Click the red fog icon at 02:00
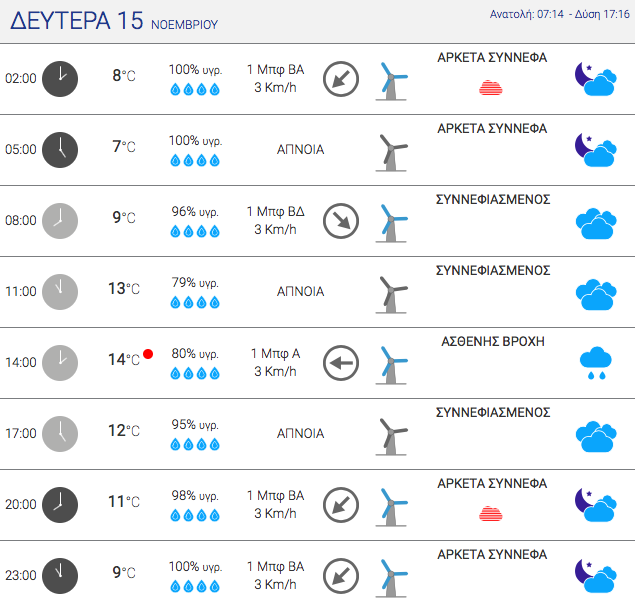 click(x=491, y=87)
